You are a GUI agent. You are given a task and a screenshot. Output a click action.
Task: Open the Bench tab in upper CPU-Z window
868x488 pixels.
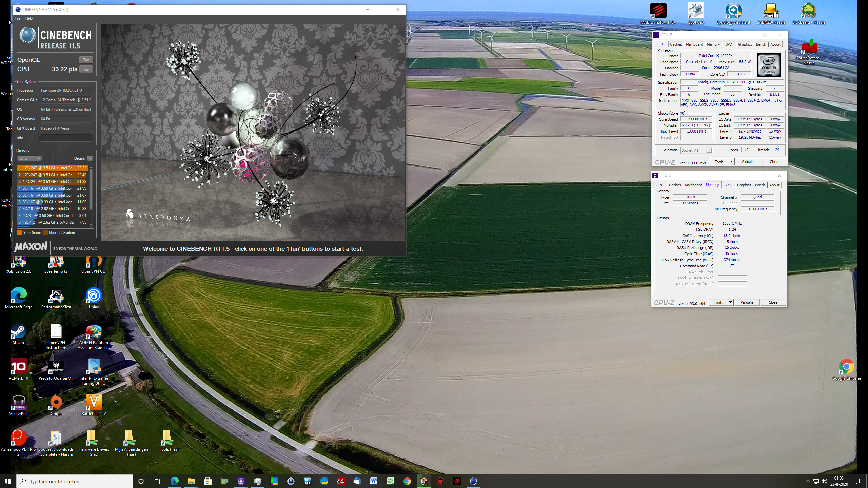point(761,44)
